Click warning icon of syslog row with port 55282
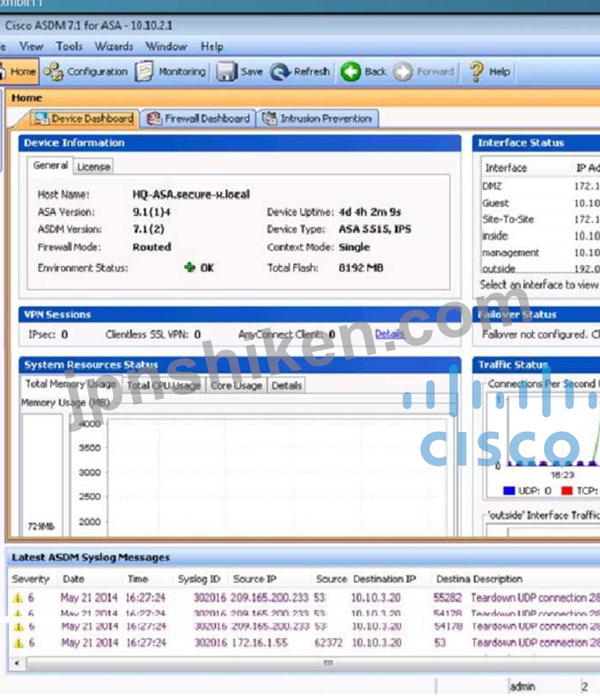Screen dimensions: 600x700 tap(18, 598)
